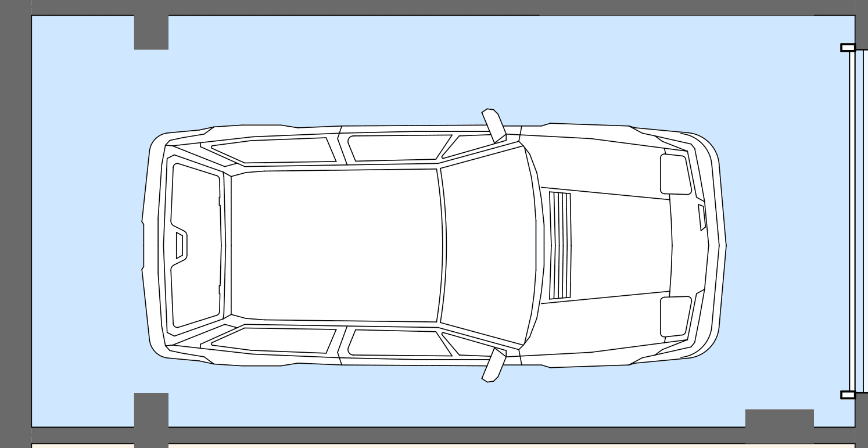Screen dimensions: 868x448
Task: Click the lower headlight of the car
Action: 676,317
